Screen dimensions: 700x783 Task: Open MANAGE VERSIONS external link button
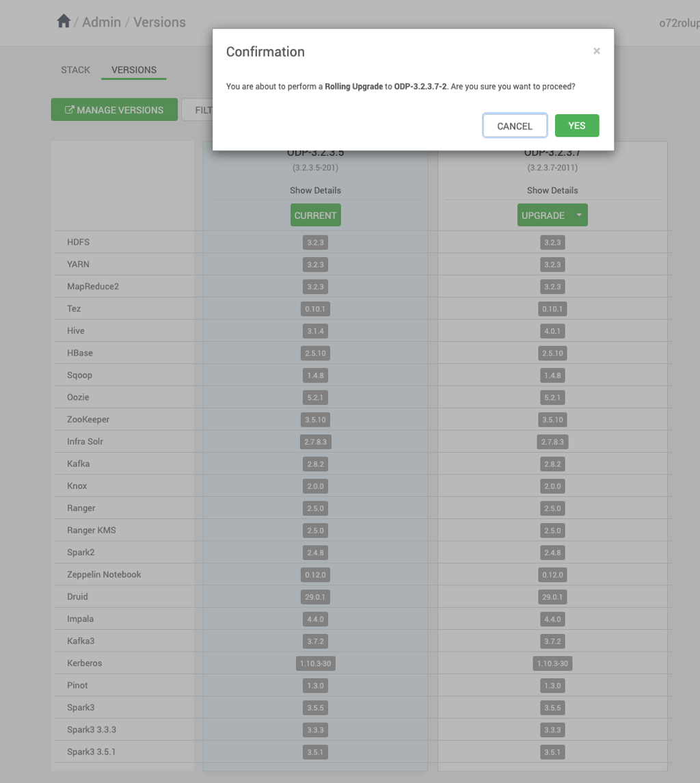114,110
